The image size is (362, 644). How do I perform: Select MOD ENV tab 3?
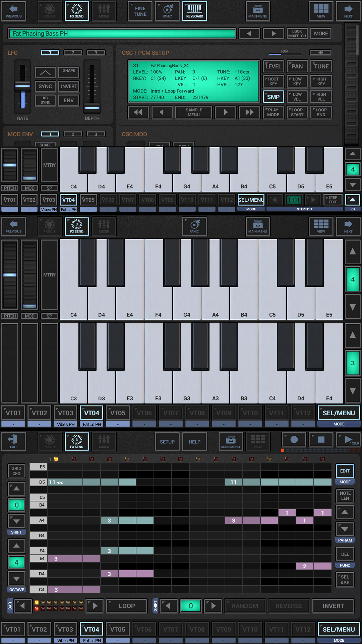coord(96,134)
